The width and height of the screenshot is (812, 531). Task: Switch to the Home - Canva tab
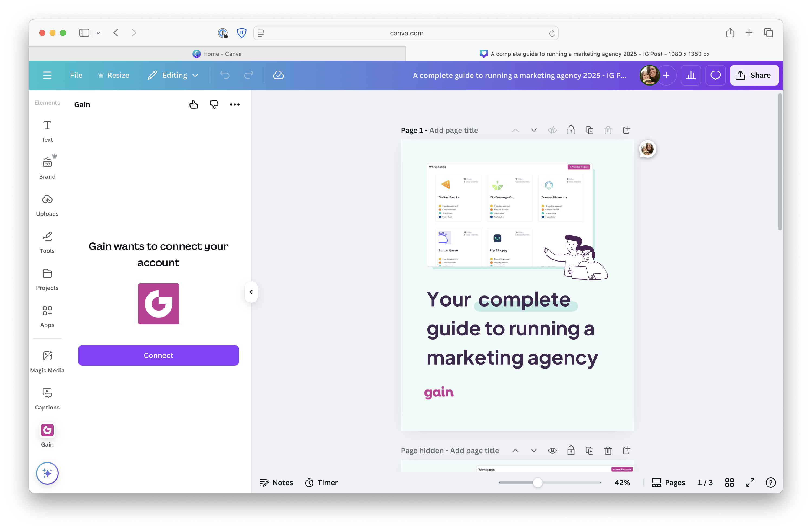(217, 54)
